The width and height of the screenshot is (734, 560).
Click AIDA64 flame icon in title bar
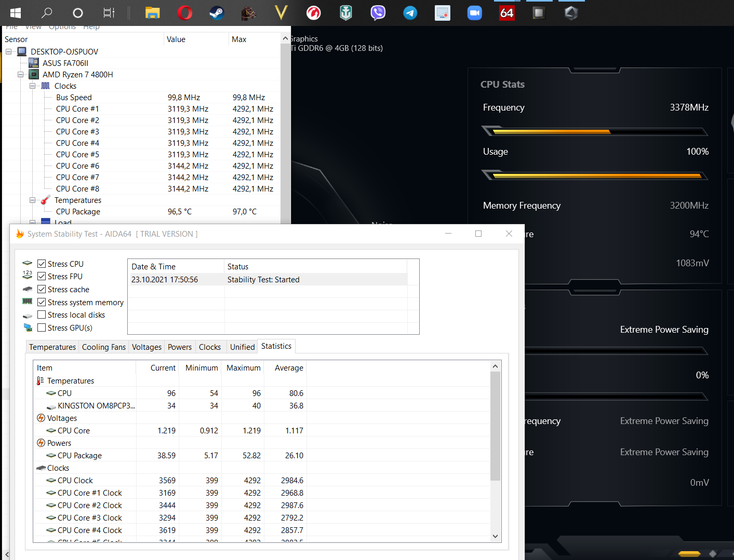[20, 234]
